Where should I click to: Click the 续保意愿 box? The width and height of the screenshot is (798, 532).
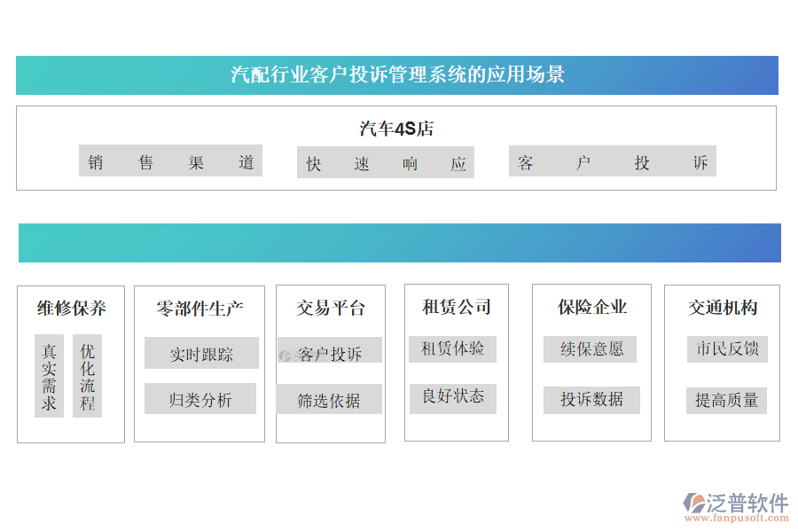pyautogui.click(x=591, y=349)
